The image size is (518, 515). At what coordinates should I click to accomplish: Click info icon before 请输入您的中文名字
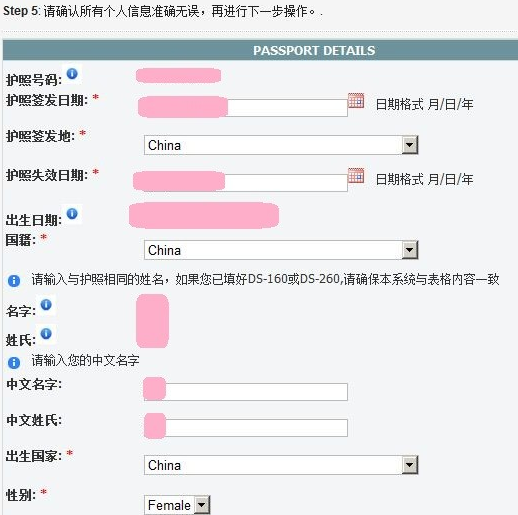[14, 363]
